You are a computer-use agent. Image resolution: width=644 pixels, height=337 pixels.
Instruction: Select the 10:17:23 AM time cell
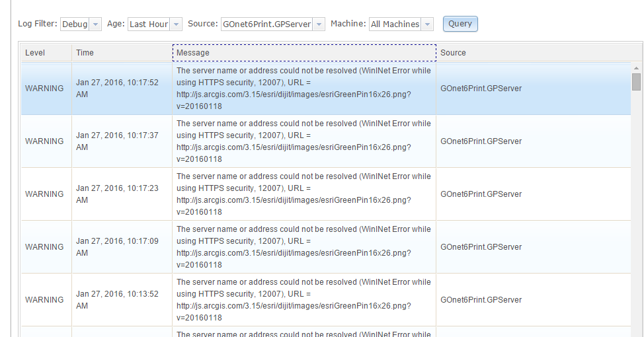(x=122, y=194)
